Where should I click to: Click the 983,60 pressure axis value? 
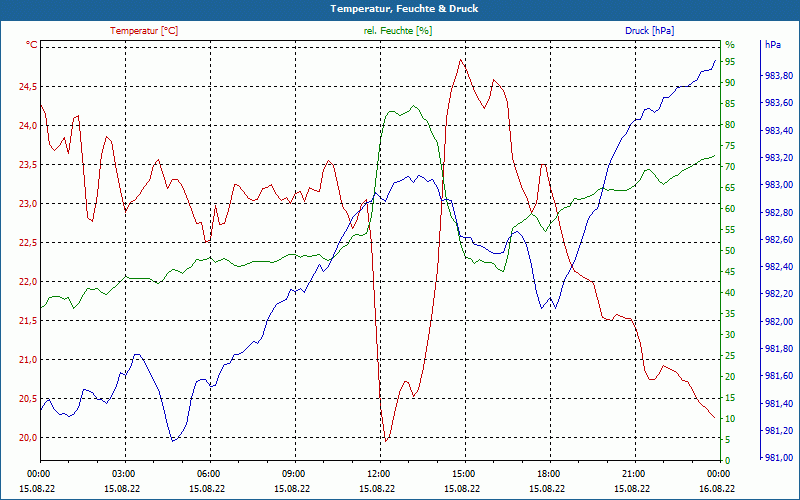click(x=779, y=103)
